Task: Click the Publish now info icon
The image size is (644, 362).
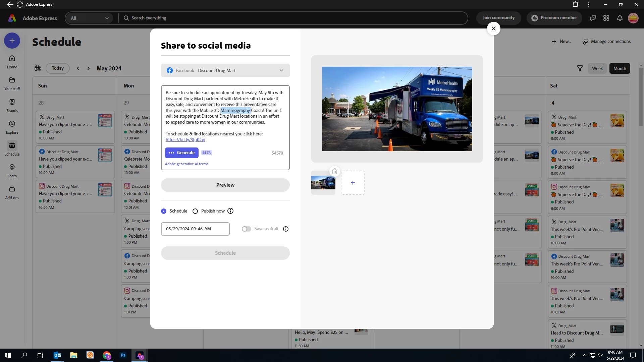Action: 230,211
